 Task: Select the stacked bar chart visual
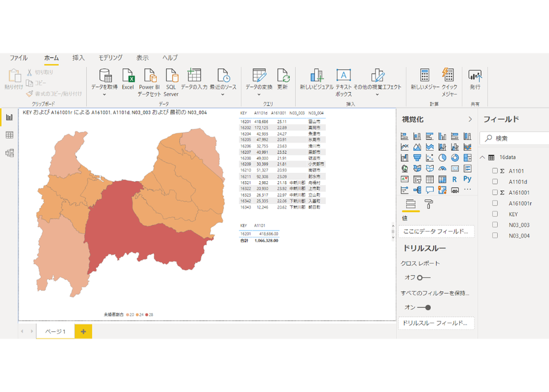click(x=405, y=136)
